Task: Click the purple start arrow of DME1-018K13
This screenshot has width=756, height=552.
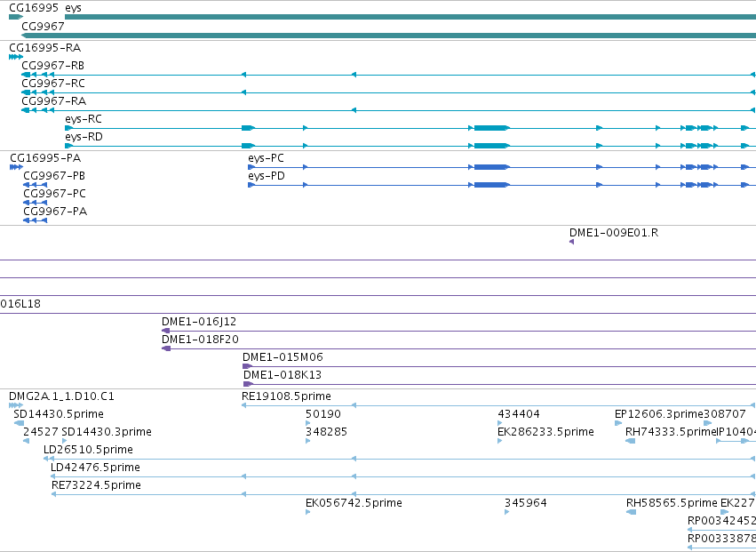Action: 248,384
